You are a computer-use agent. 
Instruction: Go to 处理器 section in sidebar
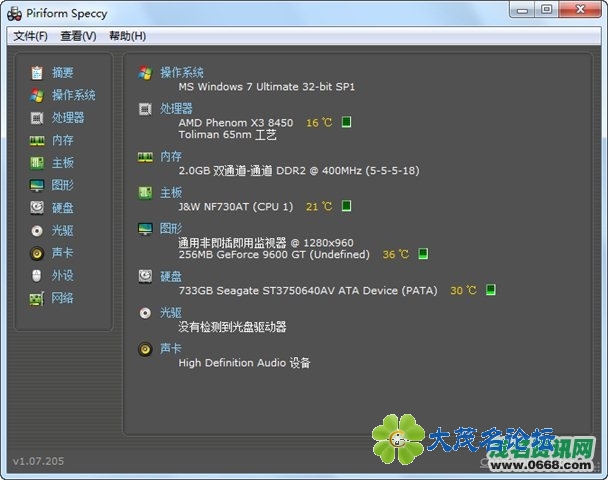pos(68,117)
